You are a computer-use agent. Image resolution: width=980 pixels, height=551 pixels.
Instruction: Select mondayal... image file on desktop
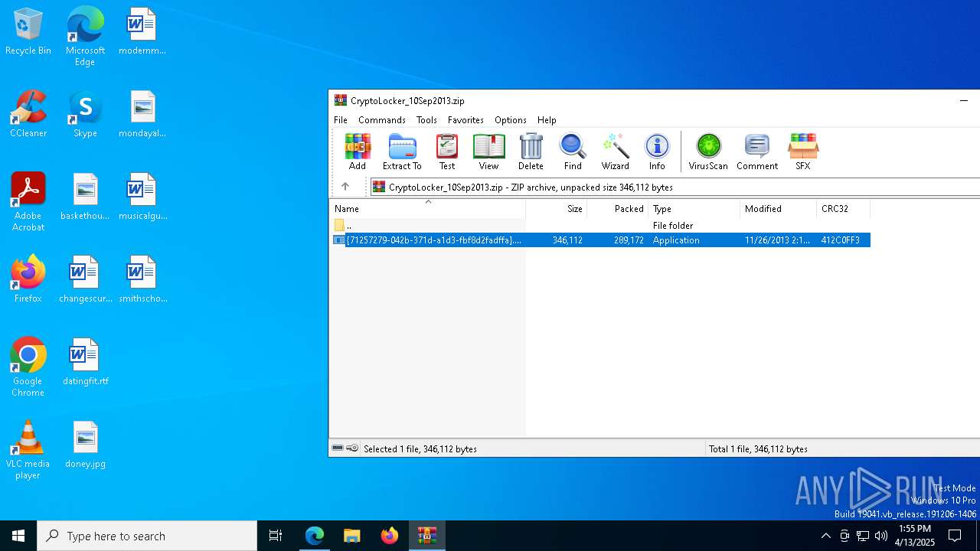tap(142, 115)
